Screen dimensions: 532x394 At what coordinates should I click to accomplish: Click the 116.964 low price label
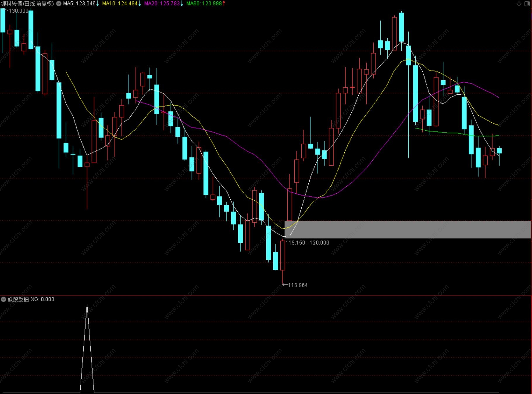pos(298,285)
